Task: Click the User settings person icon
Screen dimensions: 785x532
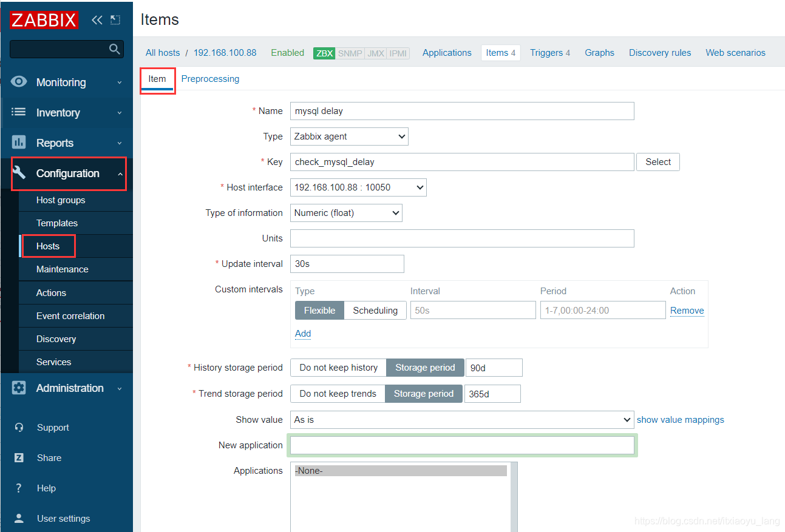Action: [19, 519]
